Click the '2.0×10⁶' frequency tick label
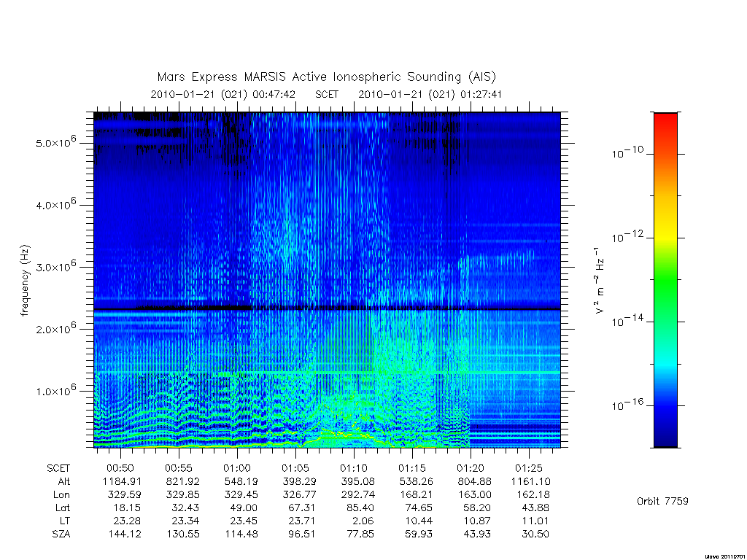Screen dimensions: 747x560 click(55, 329)
